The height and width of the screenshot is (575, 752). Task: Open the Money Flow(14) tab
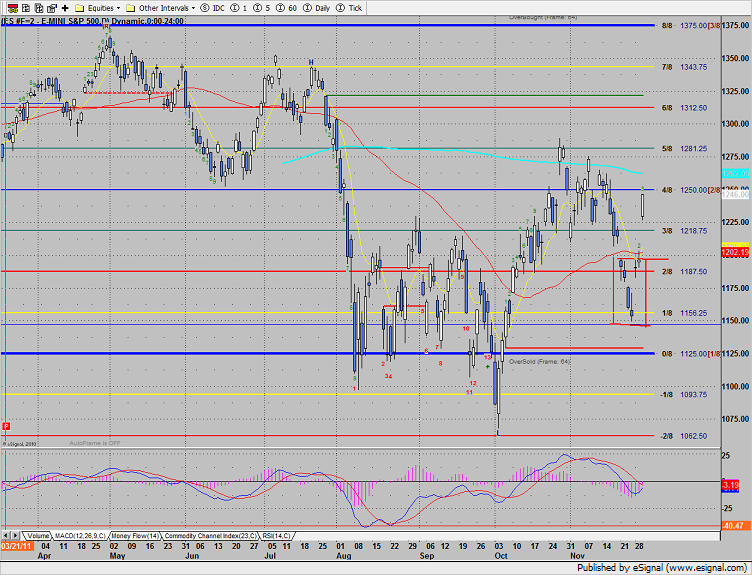pos(135,536)
